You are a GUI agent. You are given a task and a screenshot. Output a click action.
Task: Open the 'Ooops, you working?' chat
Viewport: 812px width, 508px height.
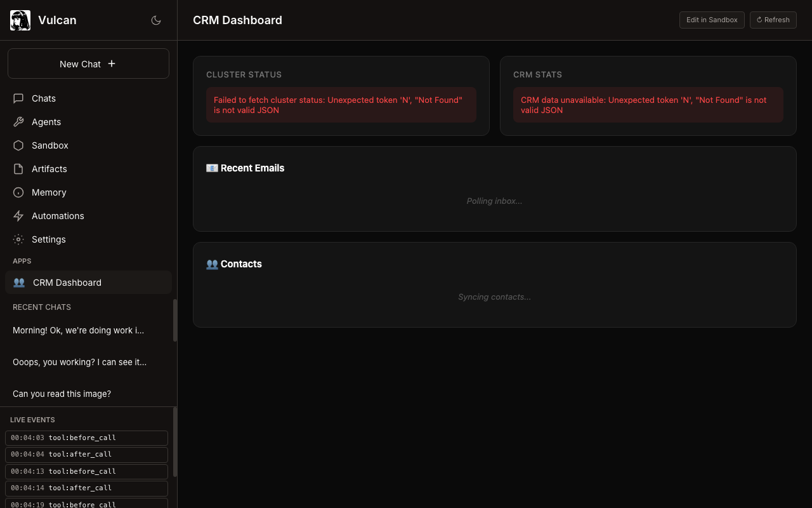tap(80, 362)
